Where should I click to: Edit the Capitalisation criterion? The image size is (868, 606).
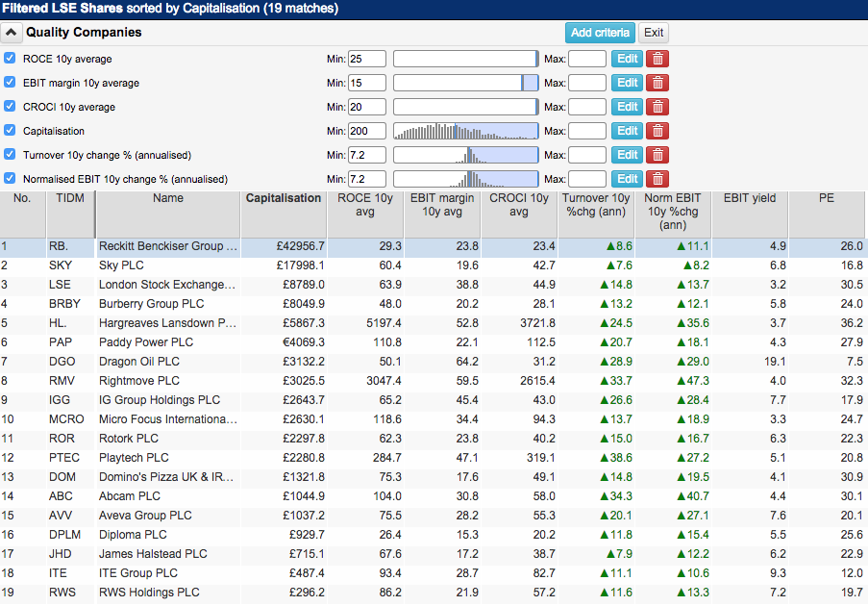pyautogui.click(x=627, y=131)
